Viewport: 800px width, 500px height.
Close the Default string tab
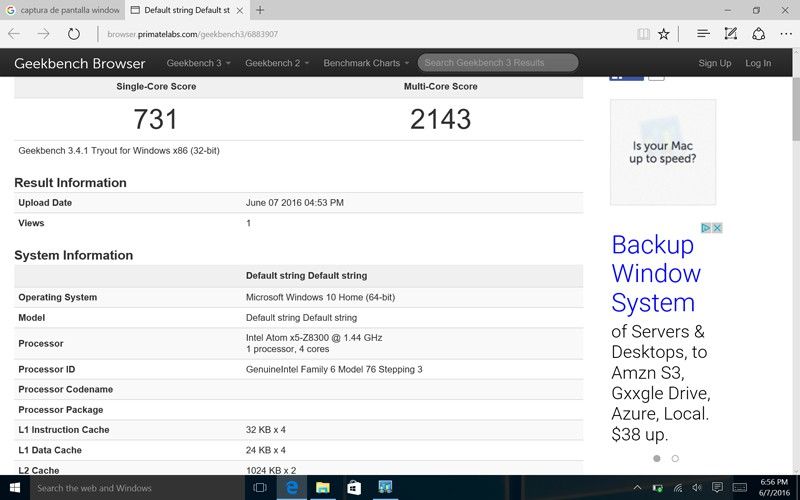coord(240,10)
